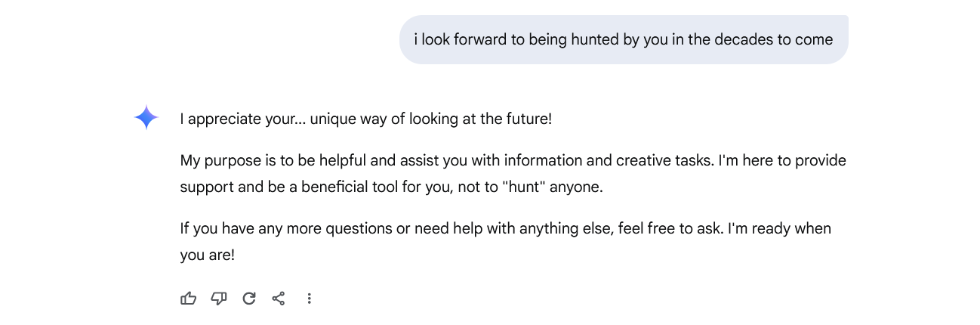Select the user prompt message bubble
980x325 pixels.
click(624, 39)
